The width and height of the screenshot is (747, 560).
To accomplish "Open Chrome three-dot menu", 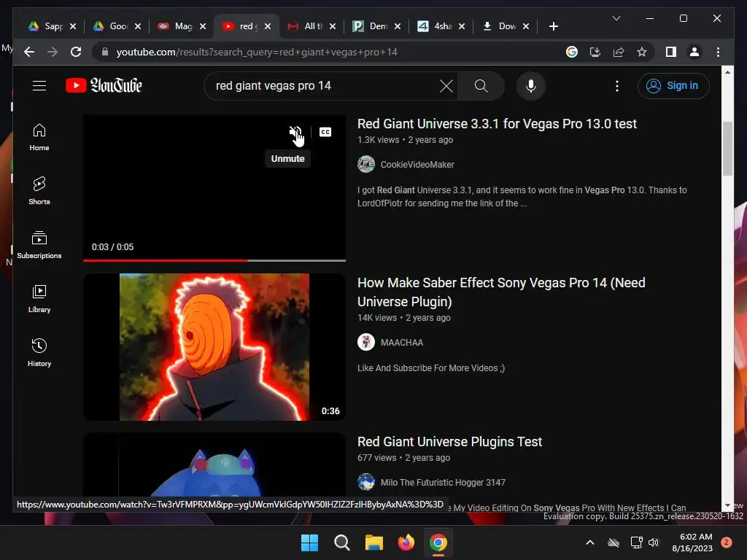I will (718, 52).
